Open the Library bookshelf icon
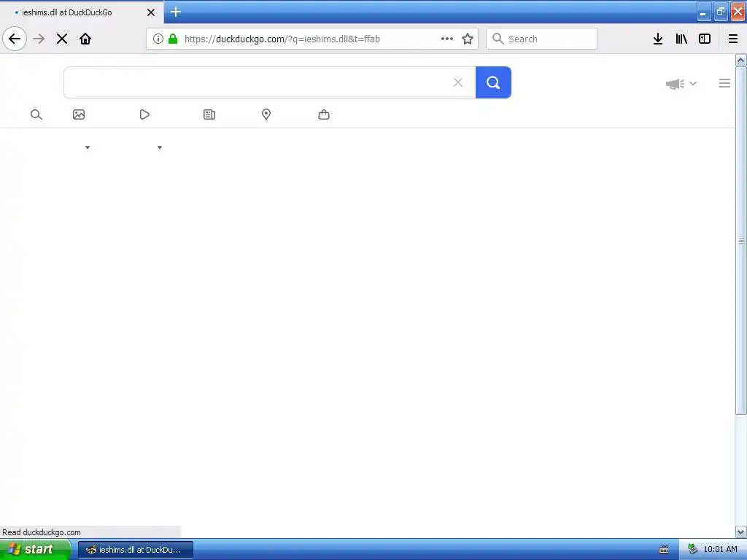Screen dimensions: 747x560 pos(681,39)
